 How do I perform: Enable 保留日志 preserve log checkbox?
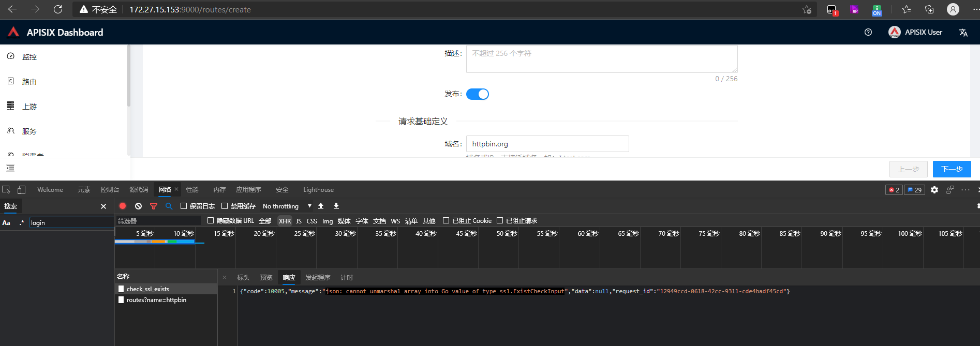(184, 206)
